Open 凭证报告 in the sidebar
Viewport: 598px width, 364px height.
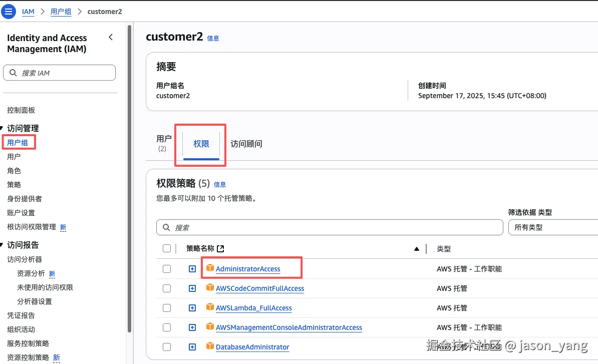(21, 315)
